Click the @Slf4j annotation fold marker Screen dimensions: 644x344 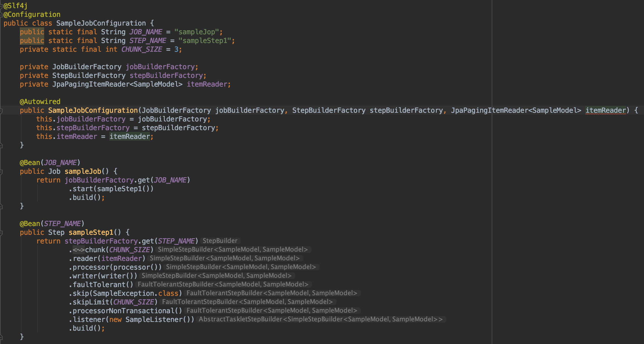click(1, 6)
